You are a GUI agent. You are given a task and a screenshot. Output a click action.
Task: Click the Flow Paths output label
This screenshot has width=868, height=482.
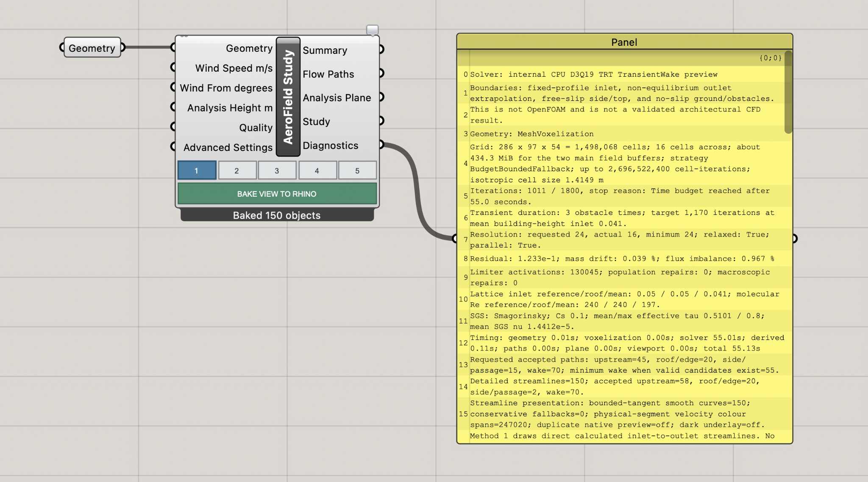328,74
